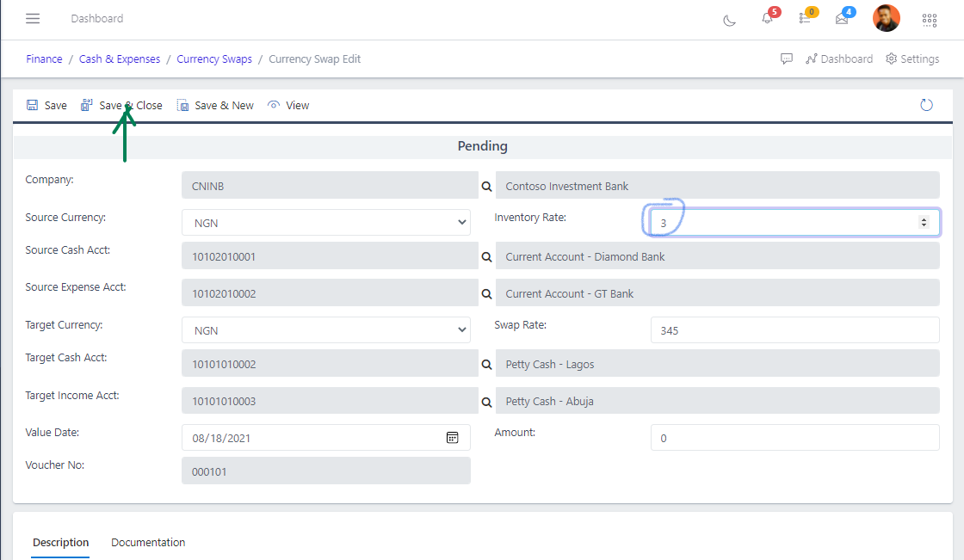This screenshot has width=964, height=560.
Task: Click the Amount input field
Action: 794,438
